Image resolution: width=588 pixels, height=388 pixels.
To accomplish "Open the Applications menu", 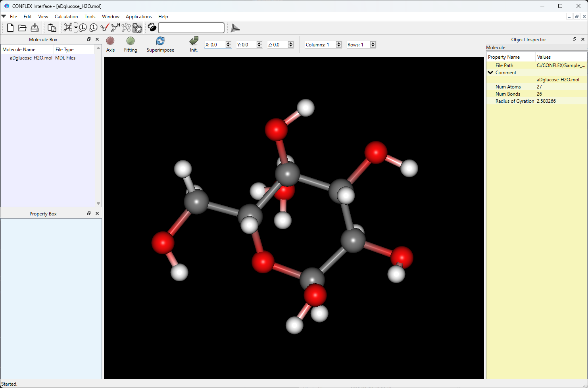I will pos(138,17).
